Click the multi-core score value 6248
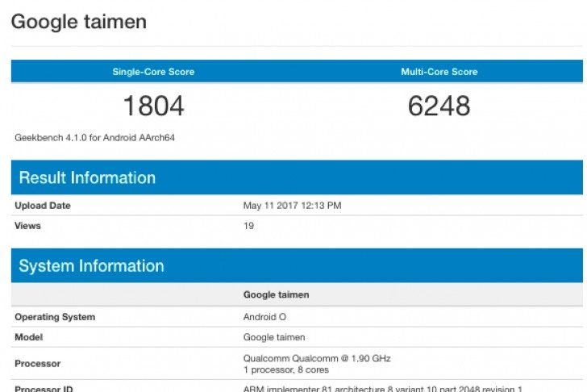 (x=439, y=106)
